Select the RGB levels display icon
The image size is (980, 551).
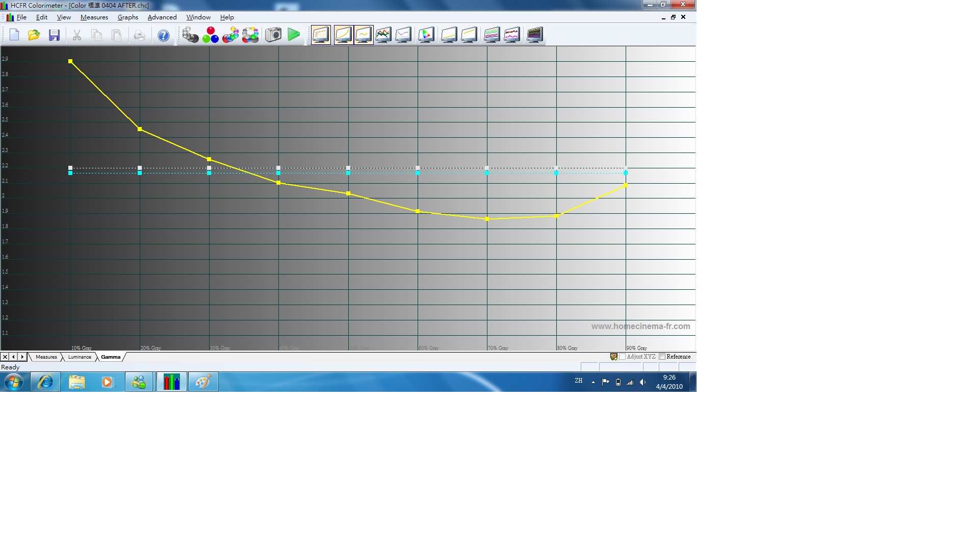pos(383,35)
